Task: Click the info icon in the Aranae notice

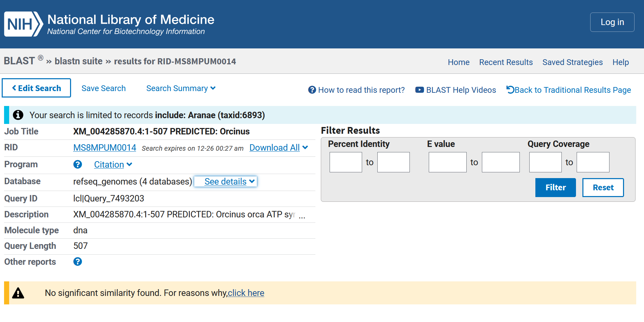Action: pyautogui.click(x=18, y=115)
